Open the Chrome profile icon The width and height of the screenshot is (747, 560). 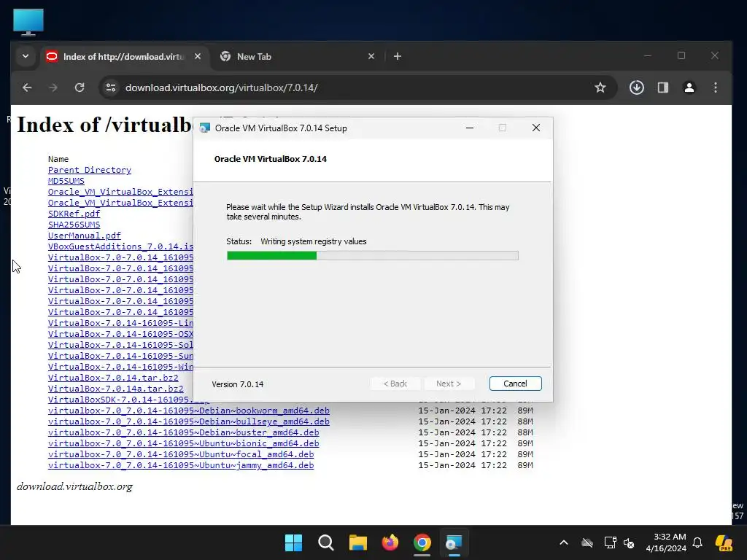pos(689,87)
